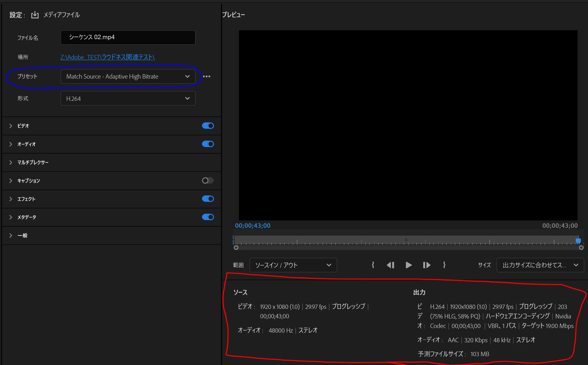Open the 範囲 ソースイン/アウト dropdown
The height and width of the screenshot is (365, 588).
(x=293, y=265)
